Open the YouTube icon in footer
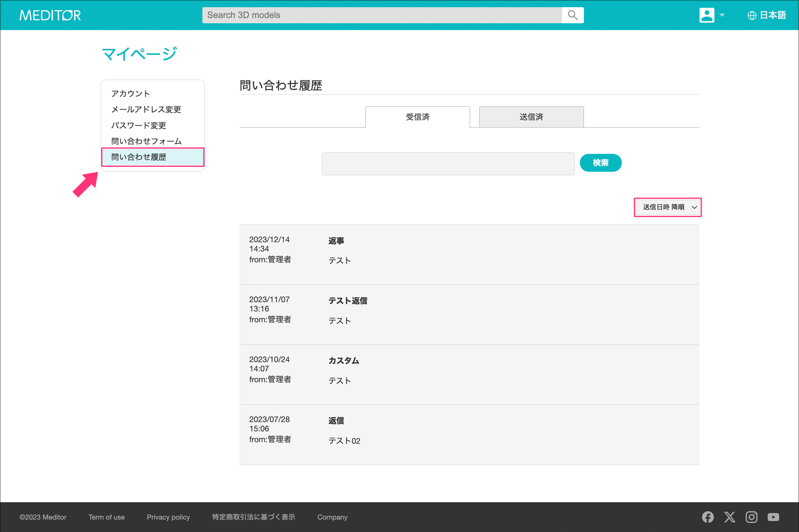The width and height of the screenshot is (799, 532). (773, 517)
